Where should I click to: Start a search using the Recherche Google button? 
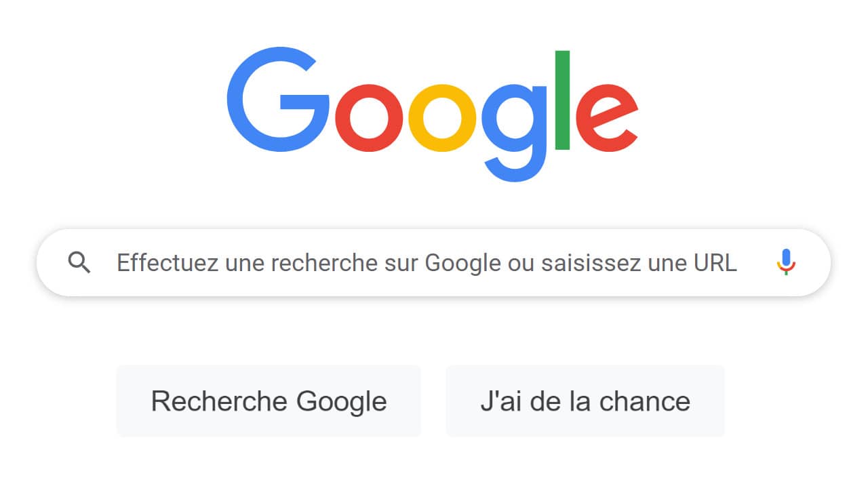pyautogui.click(x=269, y=401)
